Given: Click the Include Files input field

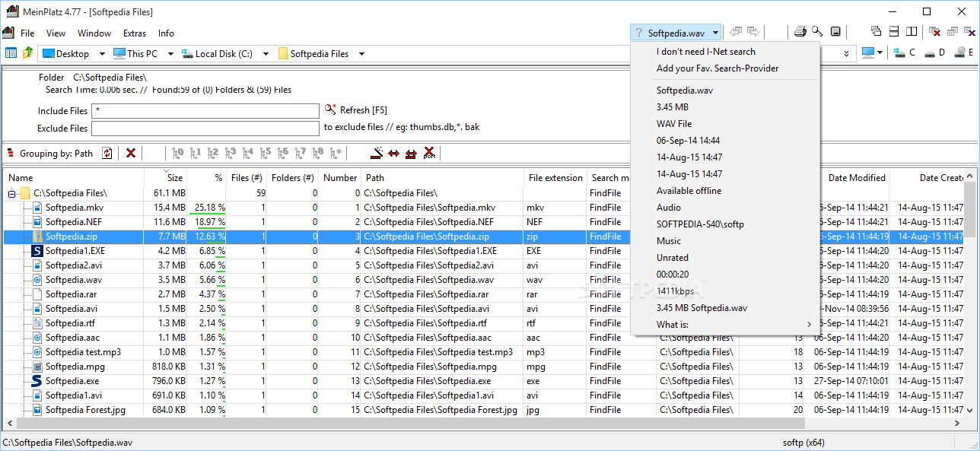Looking at the screenshot, I should (205, 111).
